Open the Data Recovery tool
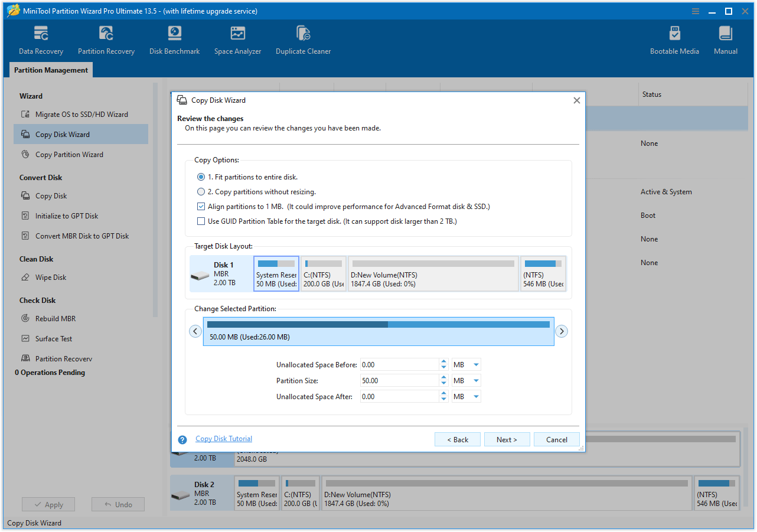The image size is (757, 532). pyautogui.click(x=40, y=40)
